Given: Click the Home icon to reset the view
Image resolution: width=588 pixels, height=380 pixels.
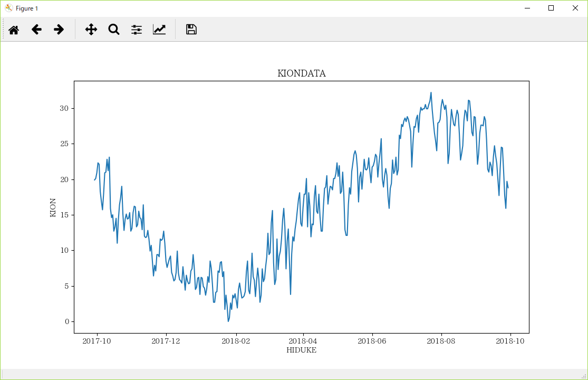Looking at the screenshot, I should (x=14, y=30).
